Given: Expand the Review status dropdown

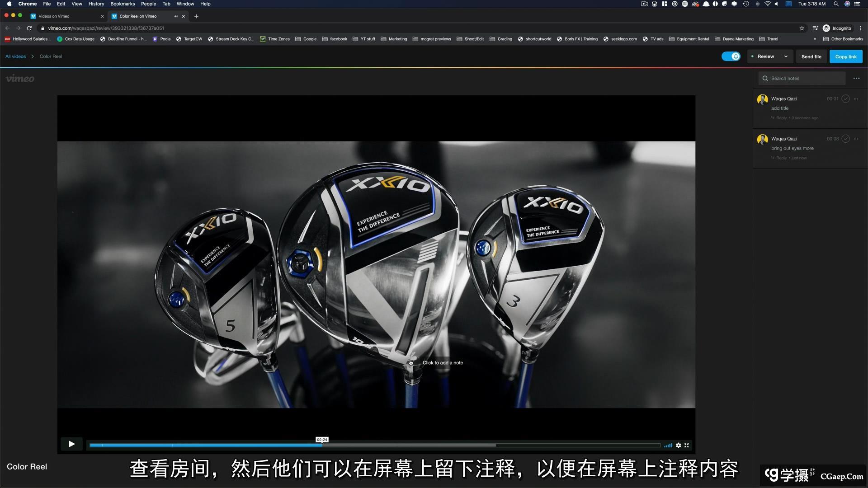Looking at the screenshot, I should coord(786,56).
